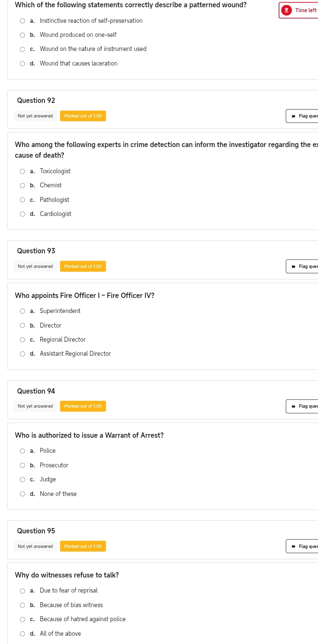This screenshot has width=318, height=644.
Task: Click flag icon for Question 94
Action: click(x=293, y=406)
